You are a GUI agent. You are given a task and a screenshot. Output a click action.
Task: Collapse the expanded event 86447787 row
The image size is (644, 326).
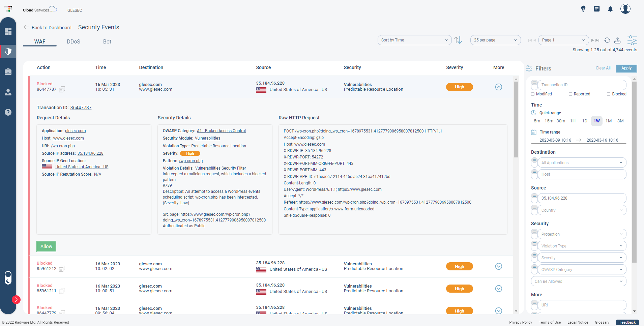pyautogui.click(x=499, y=87)
